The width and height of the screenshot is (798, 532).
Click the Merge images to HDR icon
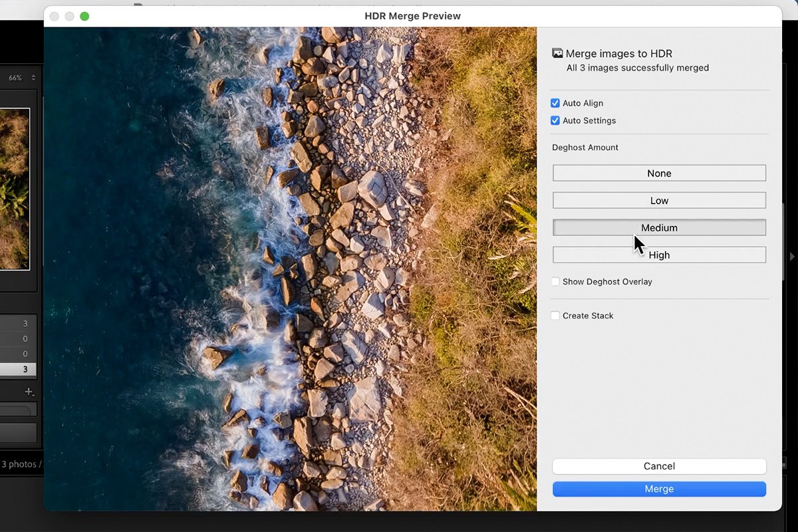557,53
